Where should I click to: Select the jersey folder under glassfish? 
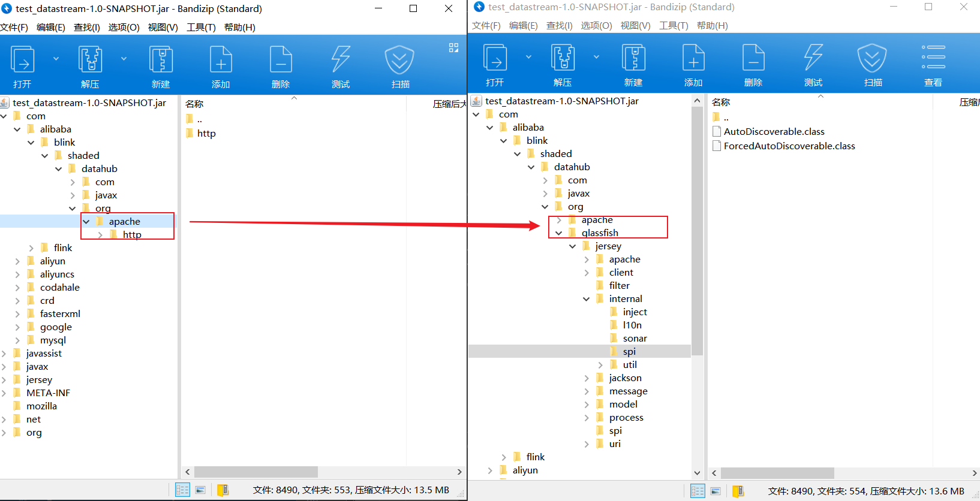608,246
